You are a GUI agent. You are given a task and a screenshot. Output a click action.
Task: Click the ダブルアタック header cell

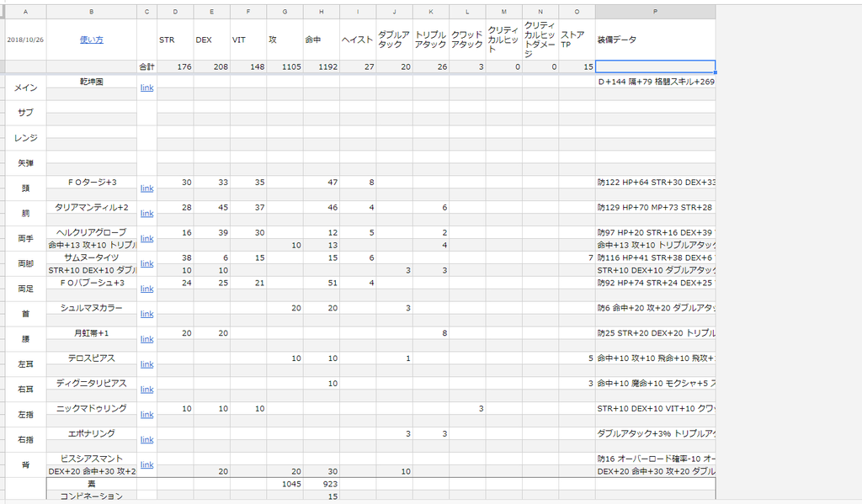pyautogui.click(x=394, y=40)
